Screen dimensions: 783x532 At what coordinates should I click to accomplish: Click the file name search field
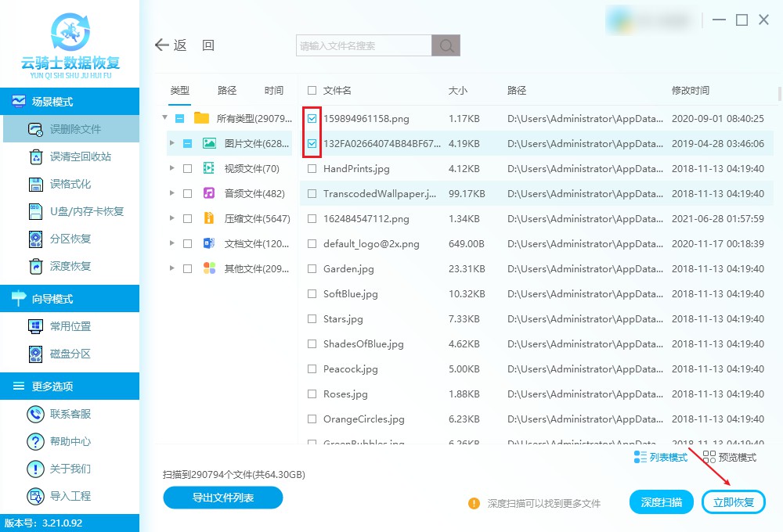(364, 45)
